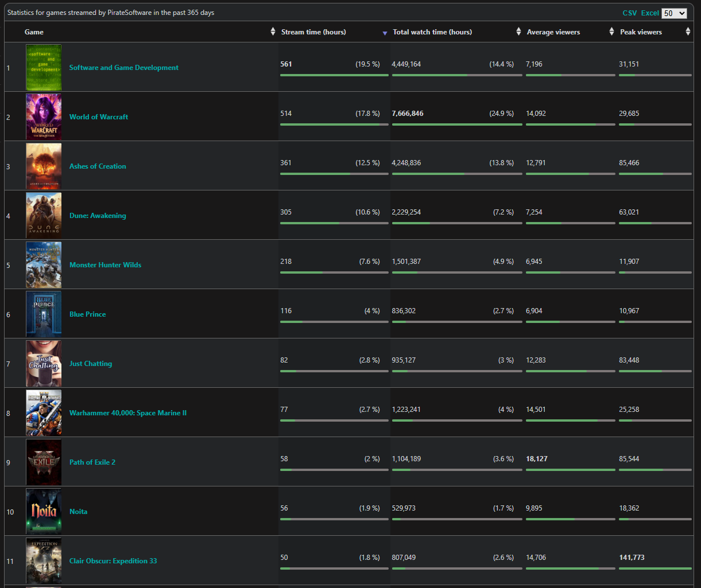Screen dimensions: 701x588
Task: Click the Ashes of Creation cover art
Action: pos(44,166)
